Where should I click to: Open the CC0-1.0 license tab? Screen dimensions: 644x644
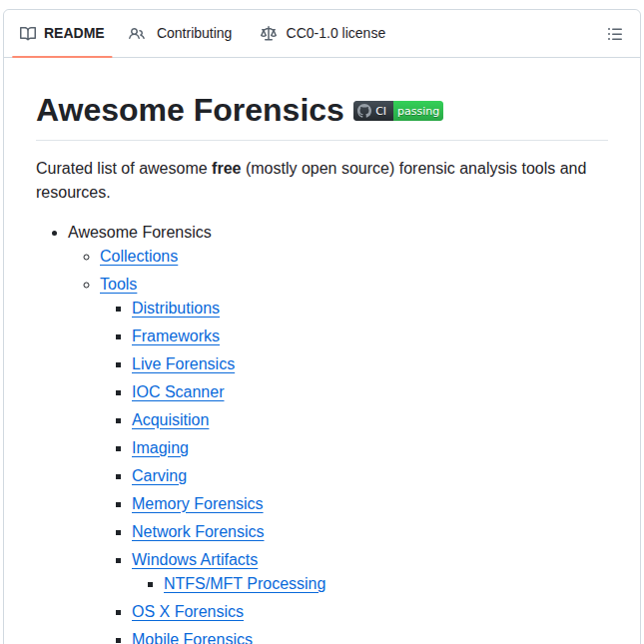click(x=322, y=33)
